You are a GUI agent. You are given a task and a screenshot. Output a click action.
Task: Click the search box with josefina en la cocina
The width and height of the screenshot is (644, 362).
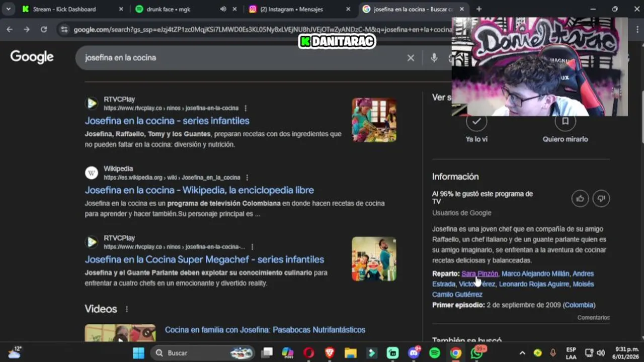242,58
